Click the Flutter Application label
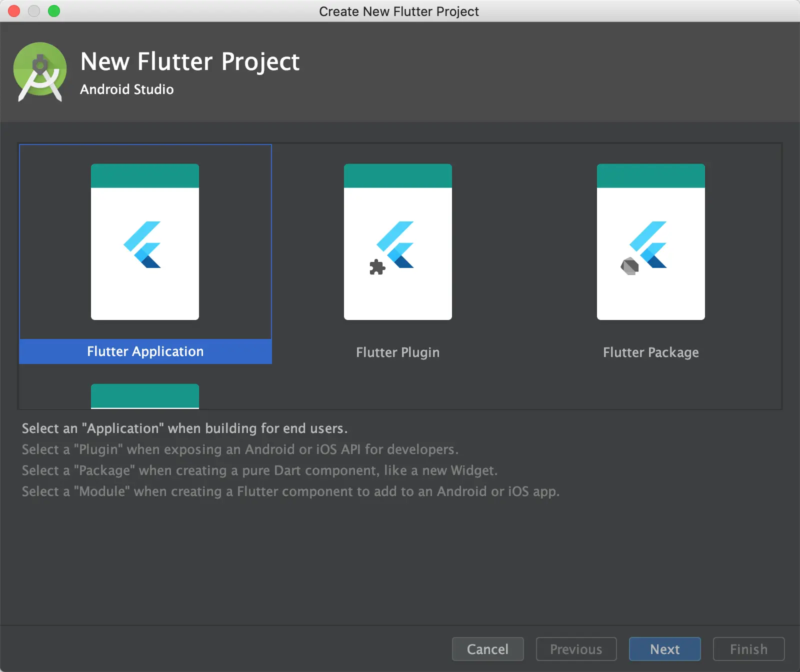 145,351
